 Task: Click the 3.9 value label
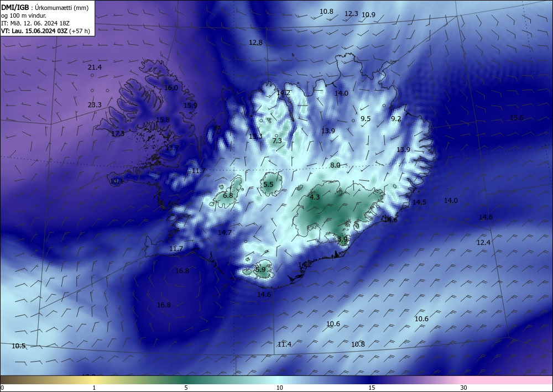[x=342, y=239]
